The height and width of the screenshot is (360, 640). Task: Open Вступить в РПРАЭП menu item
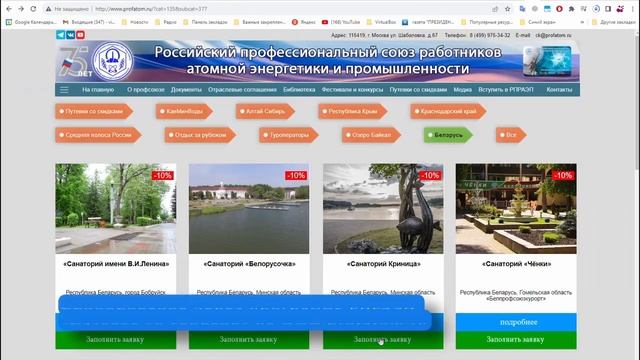(x=506, y=89)
